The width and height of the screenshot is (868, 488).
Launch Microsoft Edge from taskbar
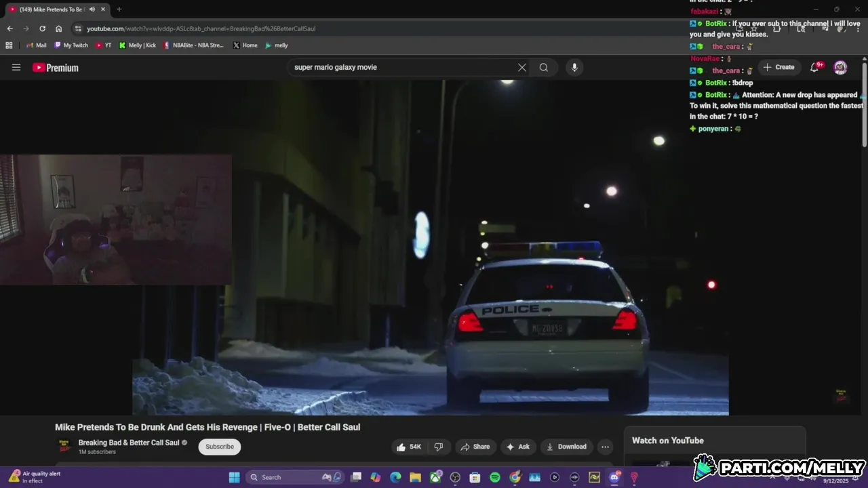coord(395,477)
